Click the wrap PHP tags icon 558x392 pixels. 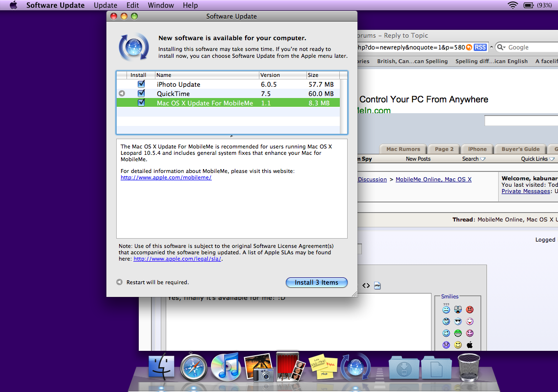tap(377, 286)
